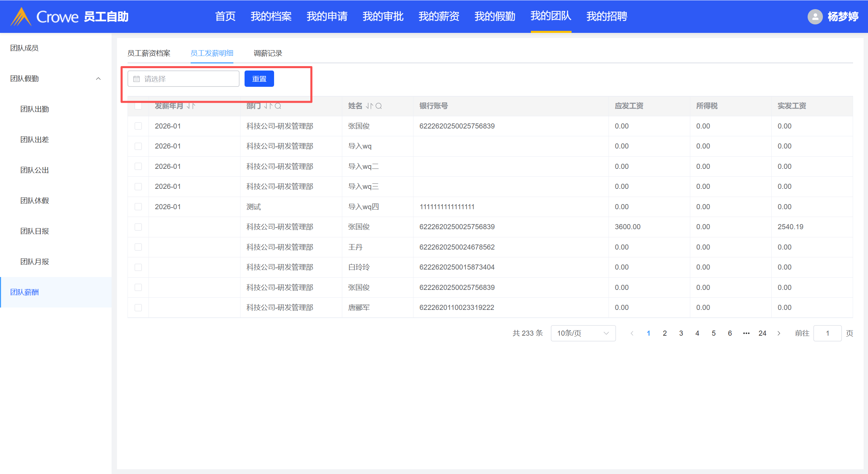
Task: Open the 10条/页 page size dropdown
Action: click(583, 333)
